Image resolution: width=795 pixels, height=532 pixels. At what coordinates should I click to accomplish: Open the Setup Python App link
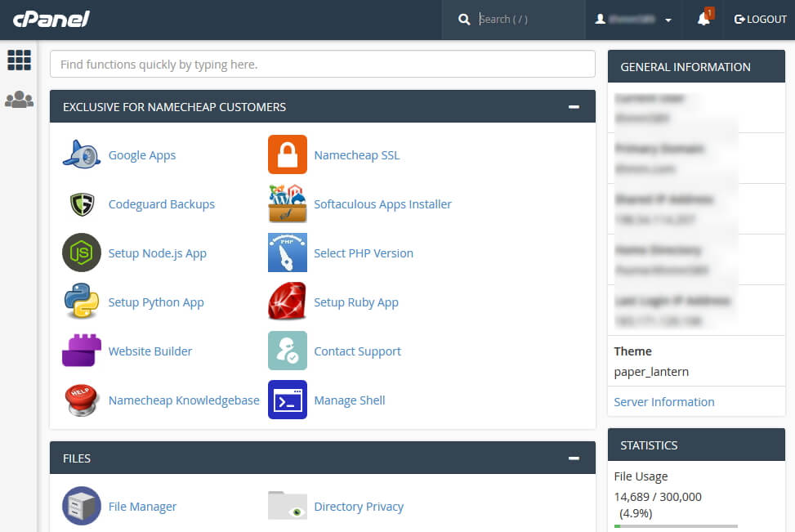[156, 302]
